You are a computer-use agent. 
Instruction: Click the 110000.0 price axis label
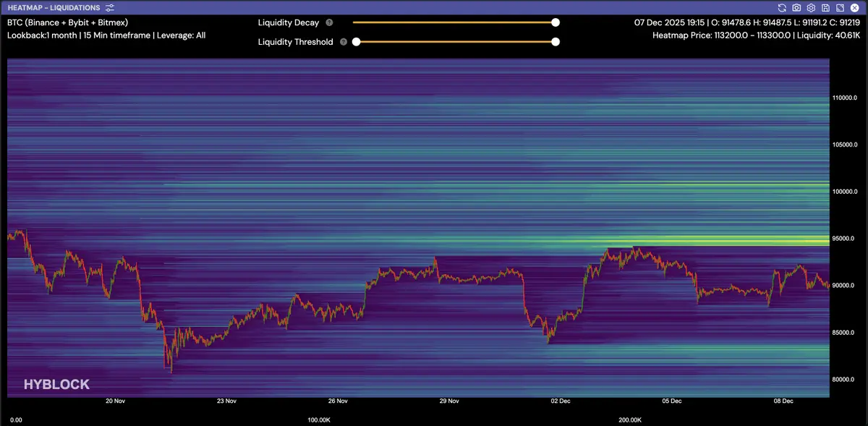click(x=846, y=98)
